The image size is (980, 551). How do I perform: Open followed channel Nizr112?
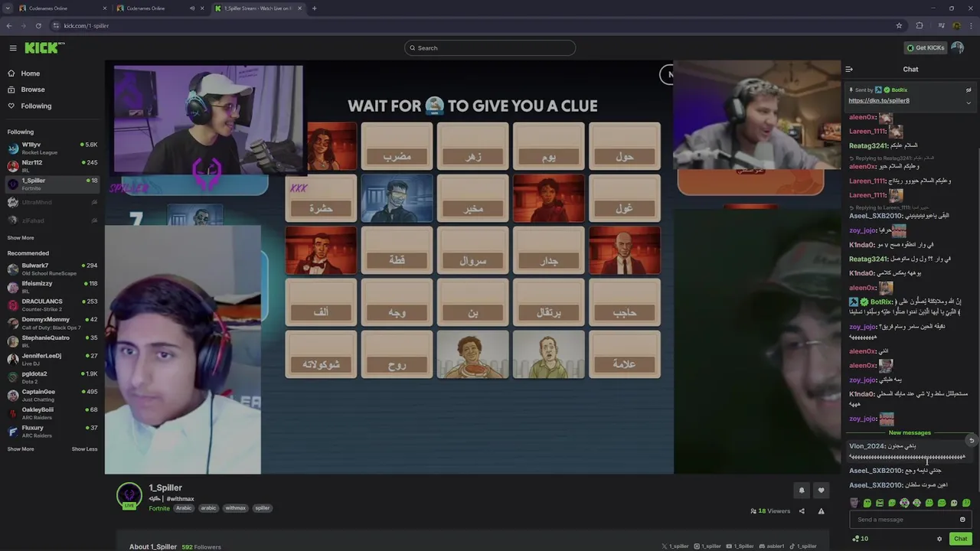click(x=52, y=165)
